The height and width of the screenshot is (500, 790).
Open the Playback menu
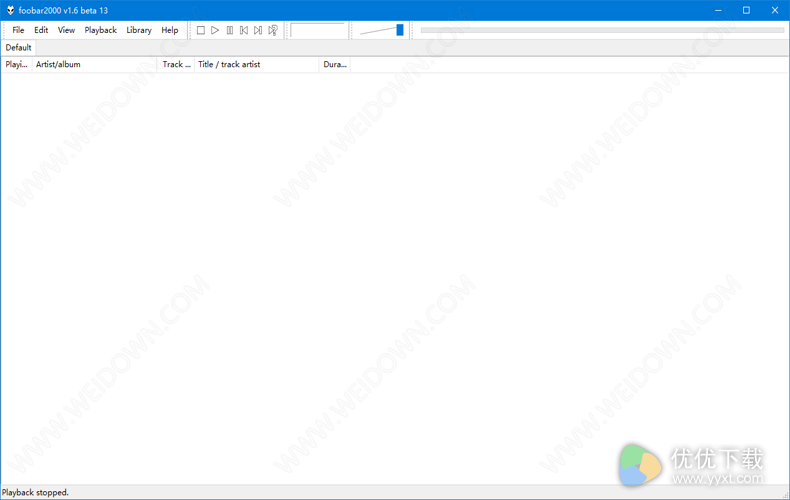tap(100, 30)
